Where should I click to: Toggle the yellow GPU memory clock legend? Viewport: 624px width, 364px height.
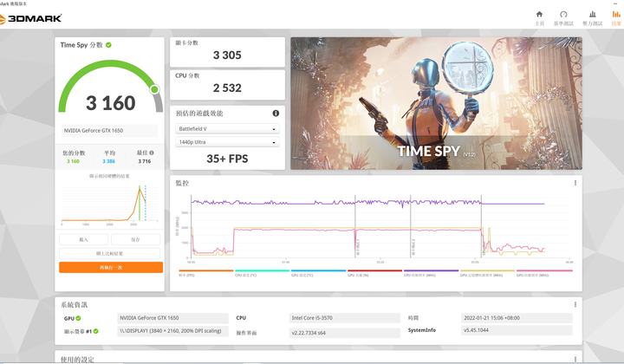(x=487, y=272)
